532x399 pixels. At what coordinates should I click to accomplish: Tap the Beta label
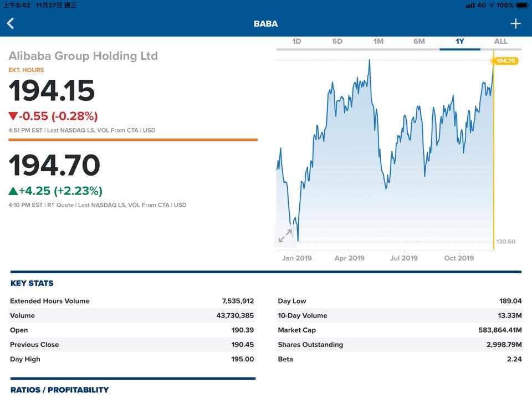285,359
